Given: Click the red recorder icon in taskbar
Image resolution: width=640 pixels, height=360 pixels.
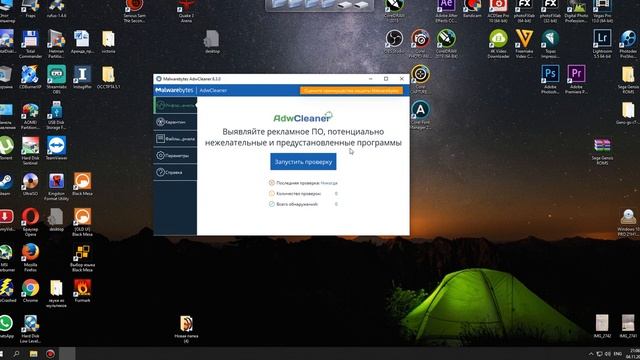Looking at the screenshot, I should 50,353.
